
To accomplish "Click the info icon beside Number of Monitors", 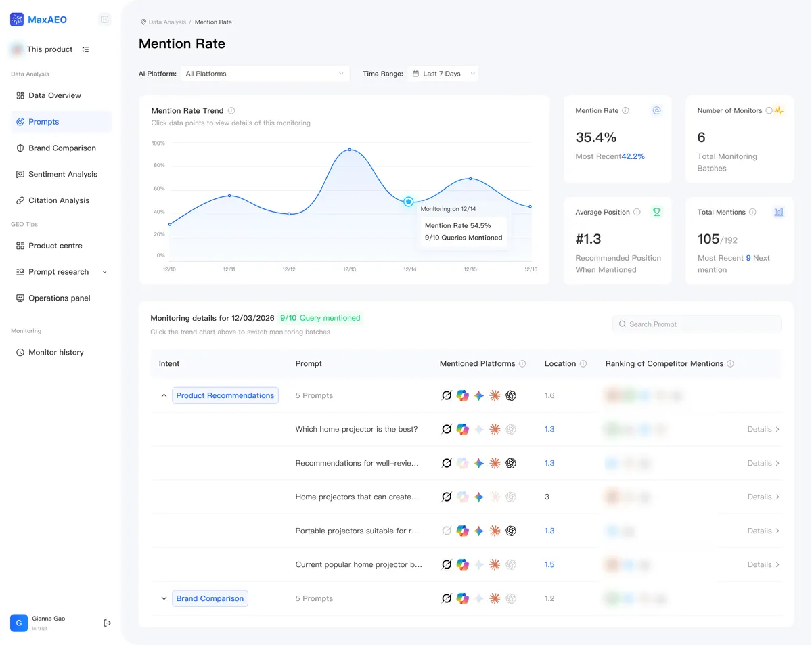I will point(769,110).
